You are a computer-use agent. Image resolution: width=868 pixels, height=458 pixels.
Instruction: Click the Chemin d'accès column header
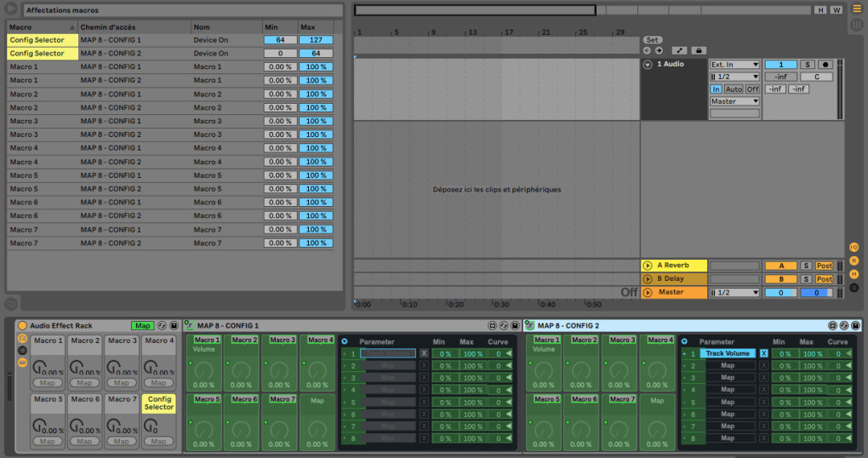(x=134, y=27)
